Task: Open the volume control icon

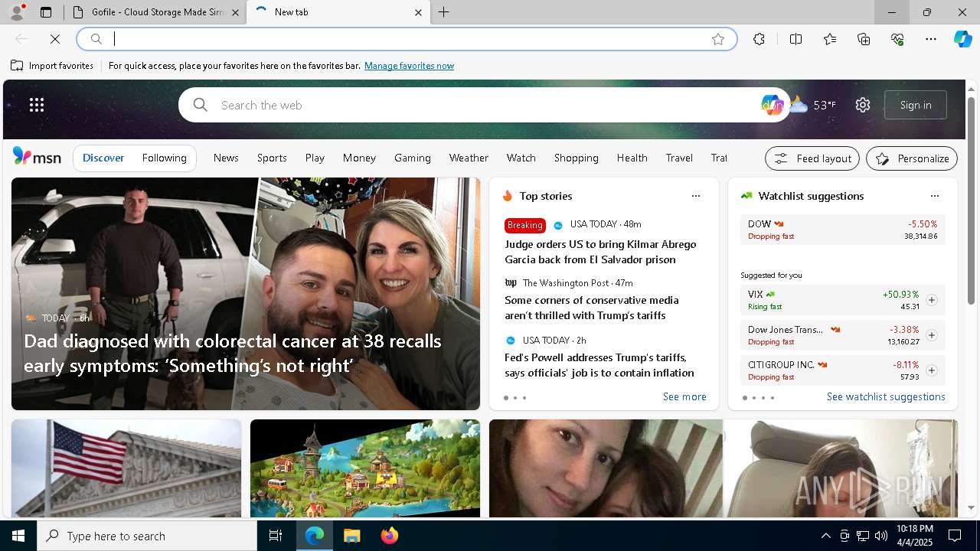Action: point(880,536)
